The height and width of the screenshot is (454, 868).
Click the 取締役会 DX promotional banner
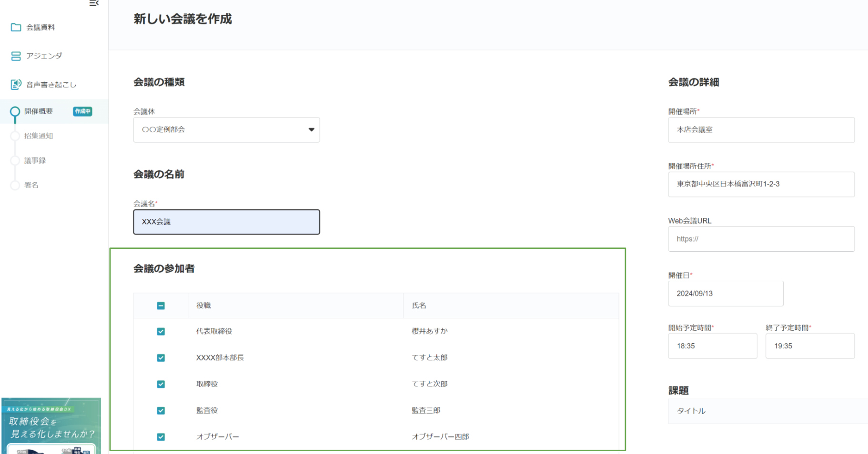[51, 425]
